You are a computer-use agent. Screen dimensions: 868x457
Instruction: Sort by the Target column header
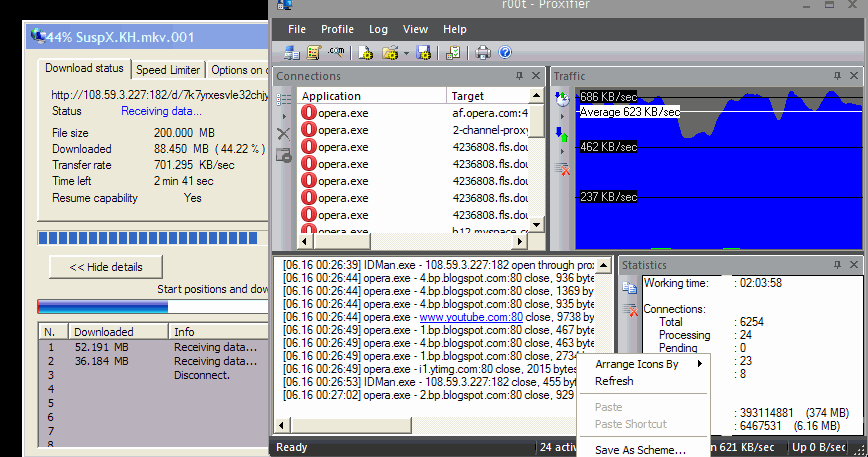pyautogui.click(x=488, y=96)
